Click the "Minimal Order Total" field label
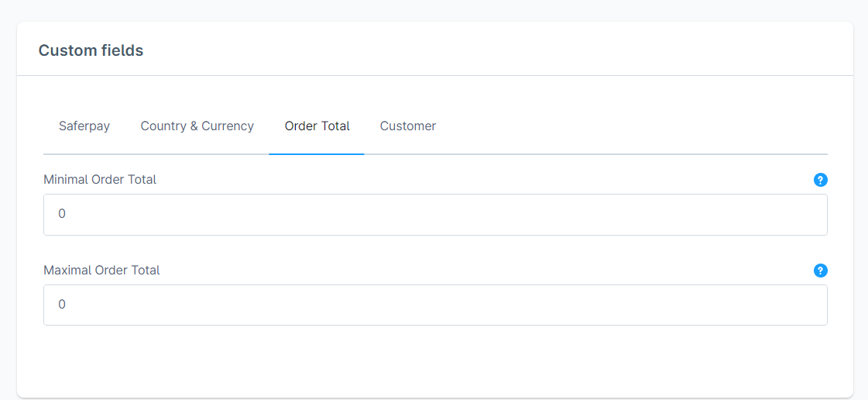This screenshot has width=868, height=400. (x=100, y=180)
